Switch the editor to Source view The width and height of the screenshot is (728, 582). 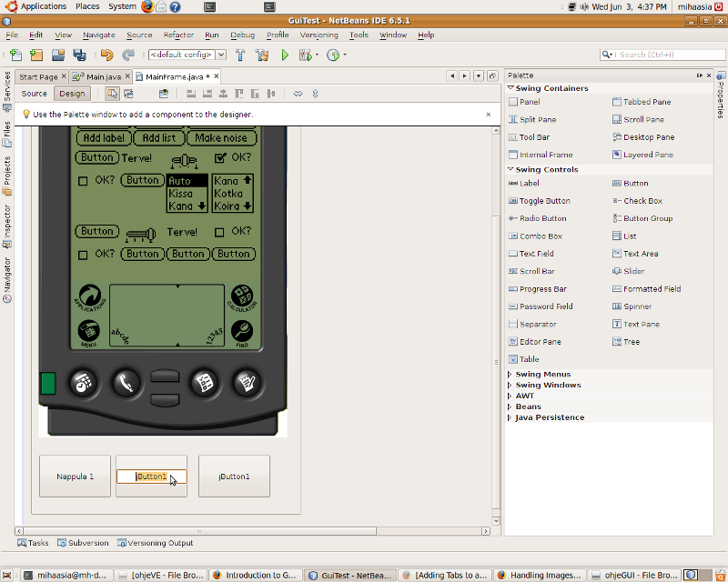click(x=34, y=94)
